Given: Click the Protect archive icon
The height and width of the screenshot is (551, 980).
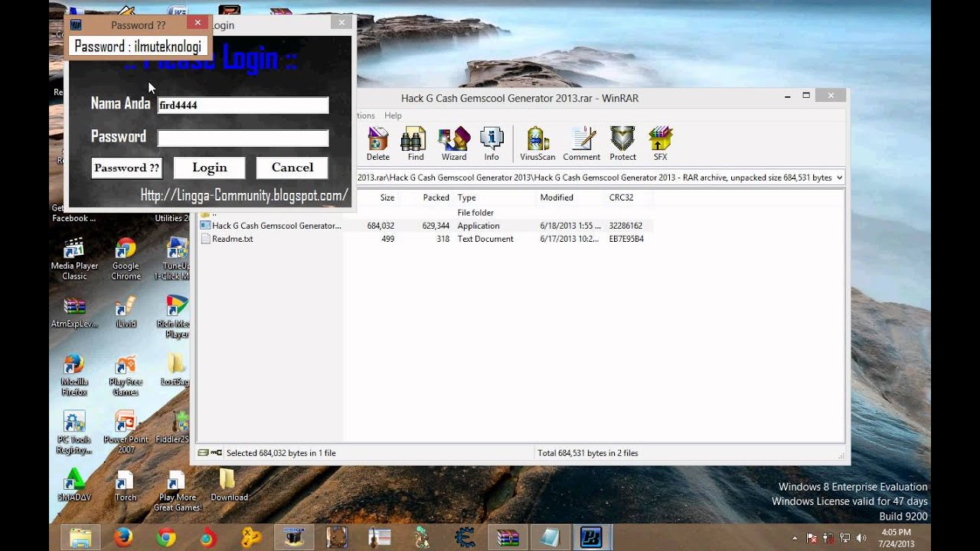Looking at the screenshot, I should click(x=622, y=144).
